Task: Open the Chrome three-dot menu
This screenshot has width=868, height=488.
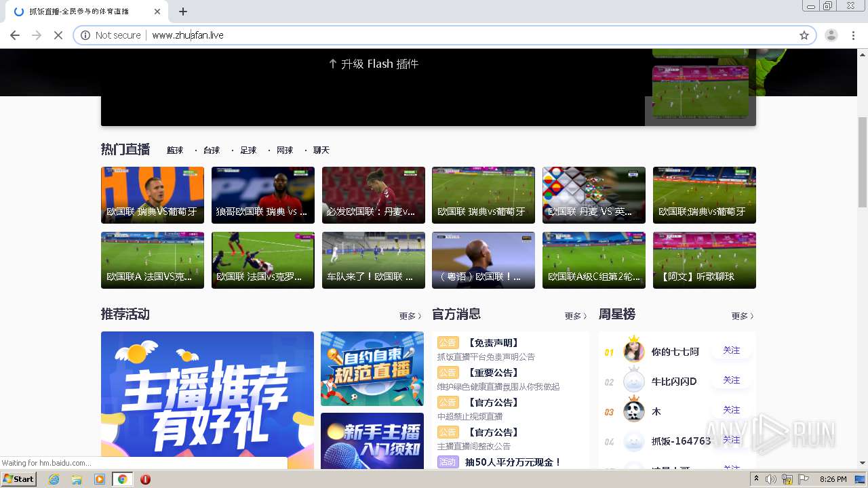Action: [853, 35]
